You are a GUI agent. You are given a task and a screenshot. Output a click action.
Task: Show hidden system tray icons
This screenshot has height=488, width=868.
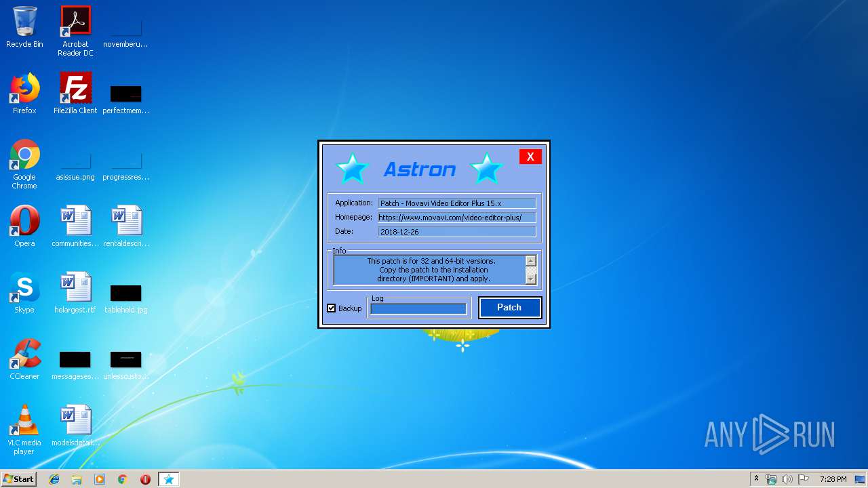(756, 479)
